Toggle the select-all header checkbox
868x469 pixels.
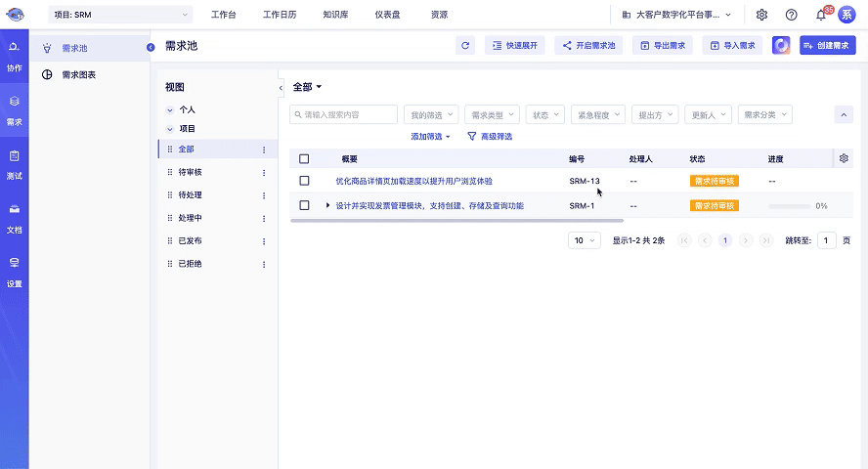click(x=304, y=158)
